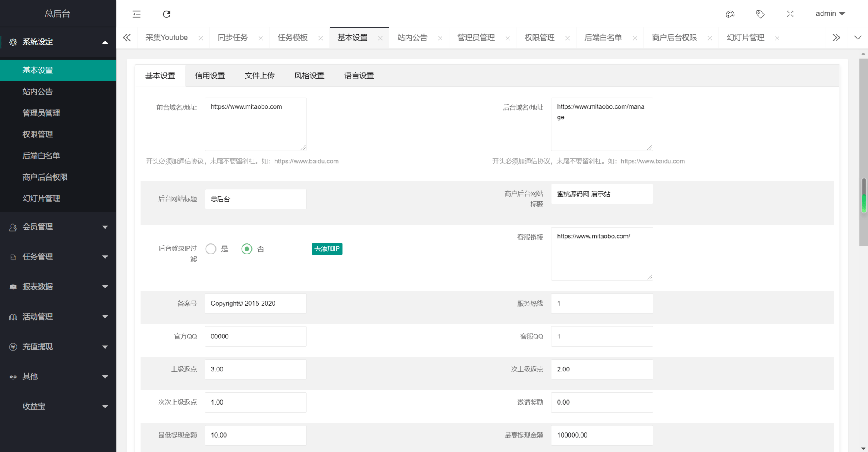Click the tag note icon in header

tap(760, 14)
